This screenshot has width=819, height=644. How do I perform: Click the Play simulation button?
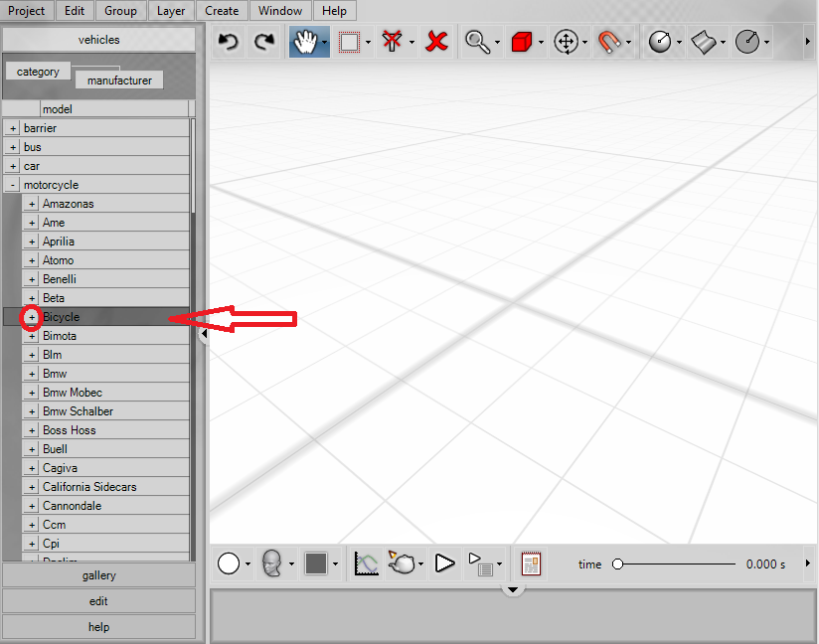pos(444,563)
